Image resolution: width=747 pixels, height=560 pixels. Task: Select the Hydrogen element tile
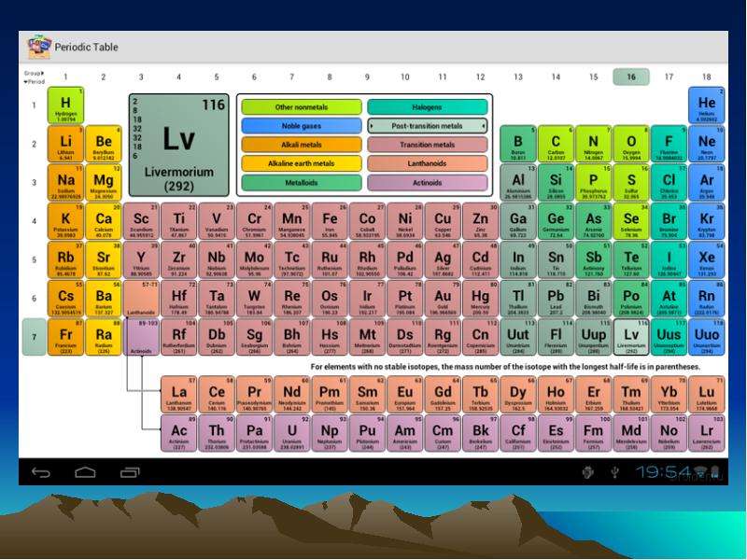65,105
